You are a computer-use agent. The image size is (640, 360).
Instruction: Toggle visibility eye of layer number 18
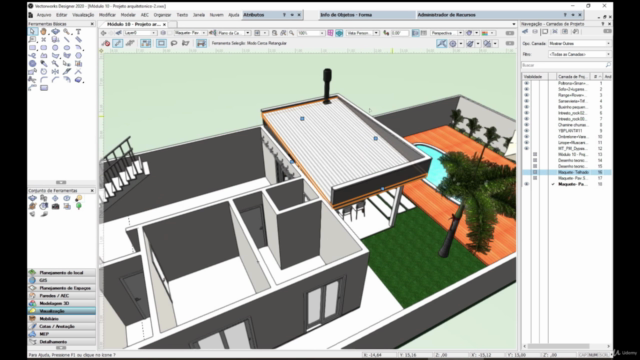[526, 184]
